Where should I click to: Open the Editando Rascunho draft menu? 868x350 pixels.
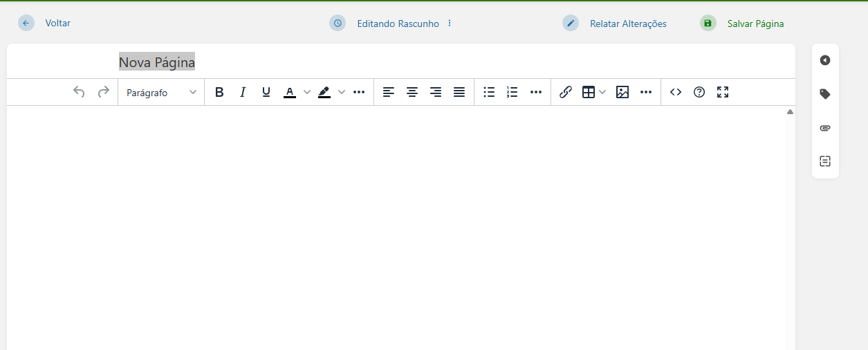point(398,24)
